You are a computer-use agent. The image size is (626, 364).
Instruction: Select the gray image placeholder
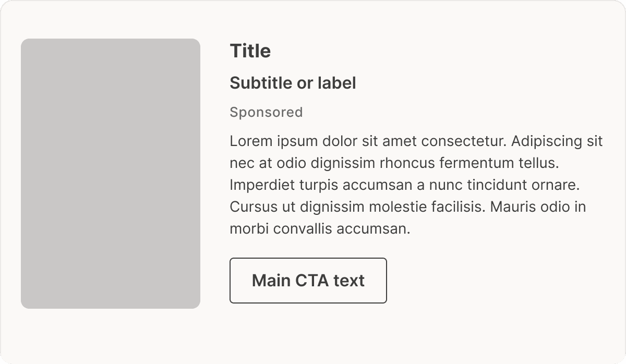pos(111,174)
